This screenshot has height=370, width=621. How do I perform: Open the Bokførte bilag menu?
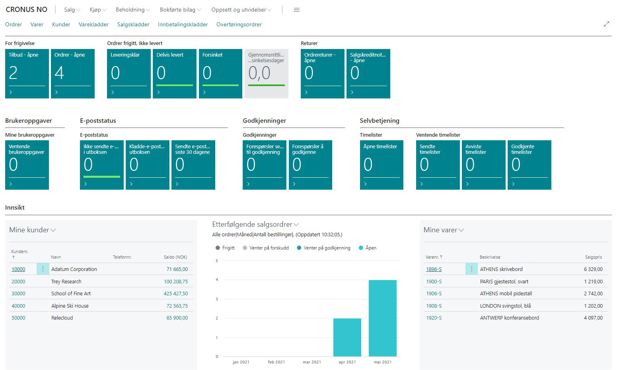(180, 10)
